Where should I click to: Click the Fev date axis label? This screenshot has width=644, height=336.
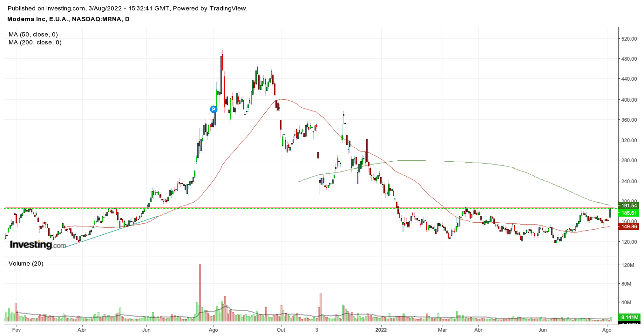point(16,330)
